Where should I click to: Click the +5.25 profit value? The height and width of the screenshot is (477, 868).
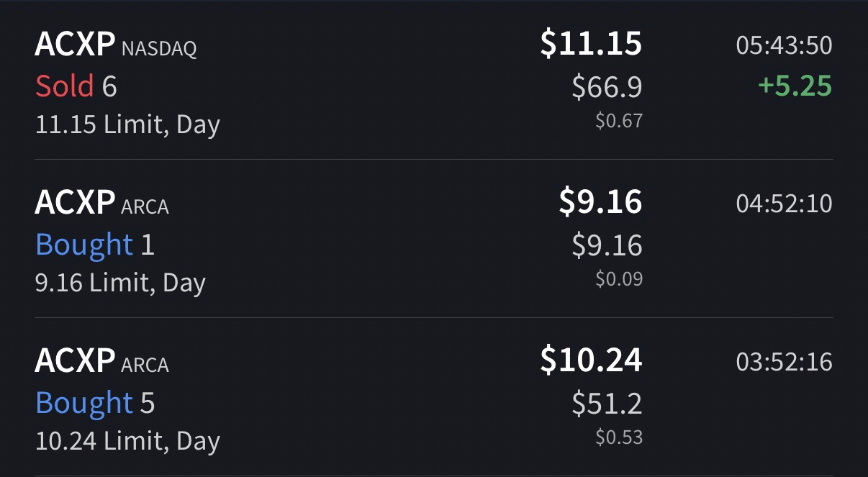click(795, 86)
